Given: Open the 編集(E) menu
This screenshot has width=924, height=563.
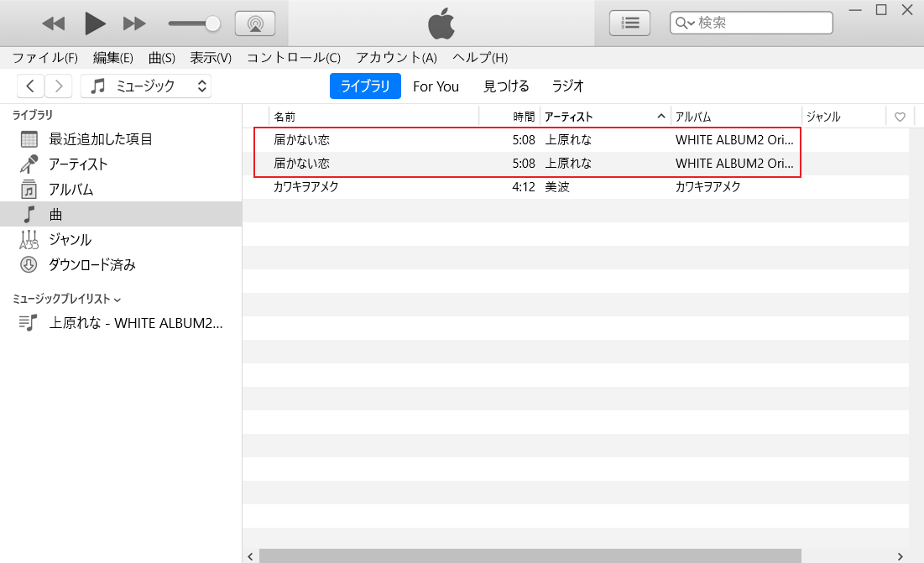Looking at the screenshot, I should (x=113, y=58).
